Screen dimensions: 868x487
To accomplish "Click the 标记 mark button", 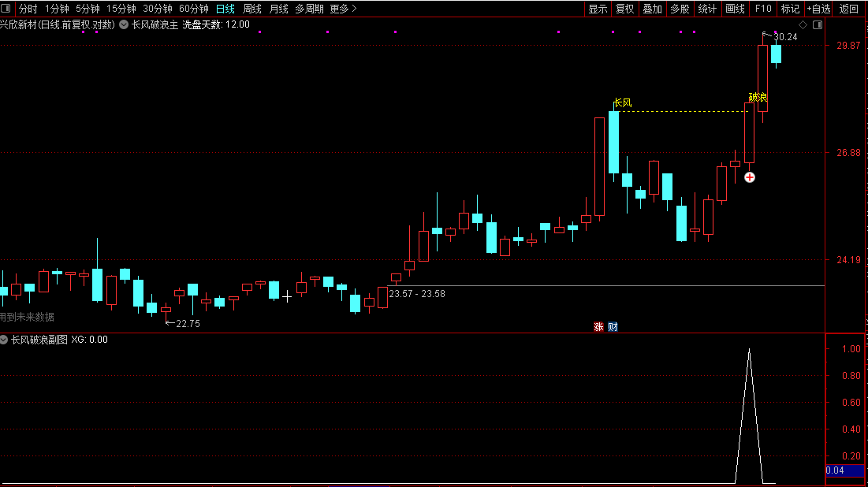I will click(x=790, y=9).
